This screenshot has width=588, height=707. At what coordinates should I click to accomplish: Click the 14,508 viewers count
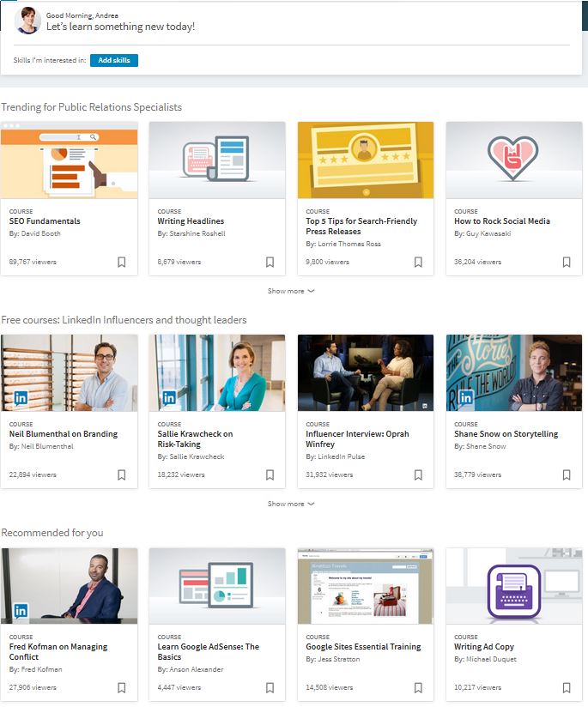[329, 687]
